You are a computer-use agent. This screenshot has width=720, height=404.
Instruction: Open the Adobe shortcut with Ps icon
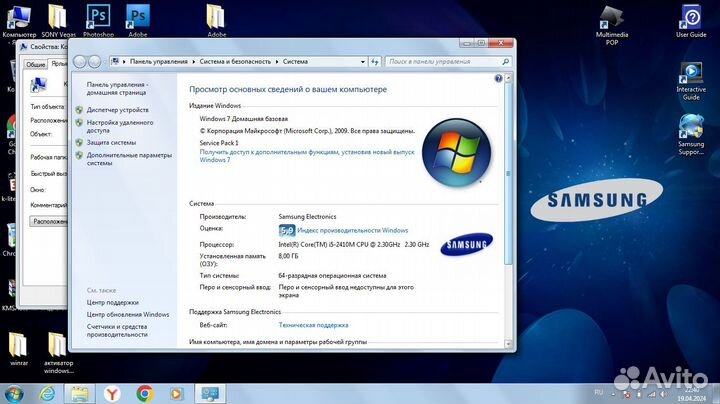138,21
